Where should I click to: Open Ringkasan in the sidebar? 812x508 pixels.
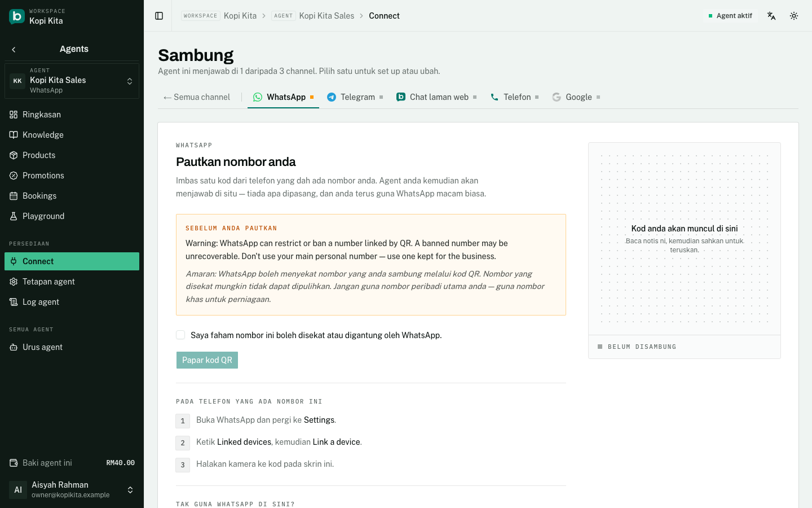click(x=72, y=115)
